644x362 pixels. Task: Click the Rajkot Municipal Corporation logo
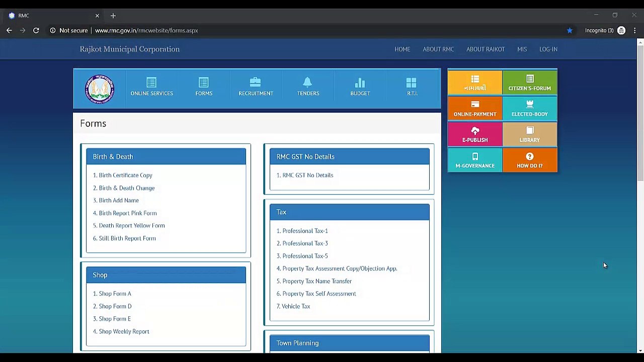(x=100, y=89)
